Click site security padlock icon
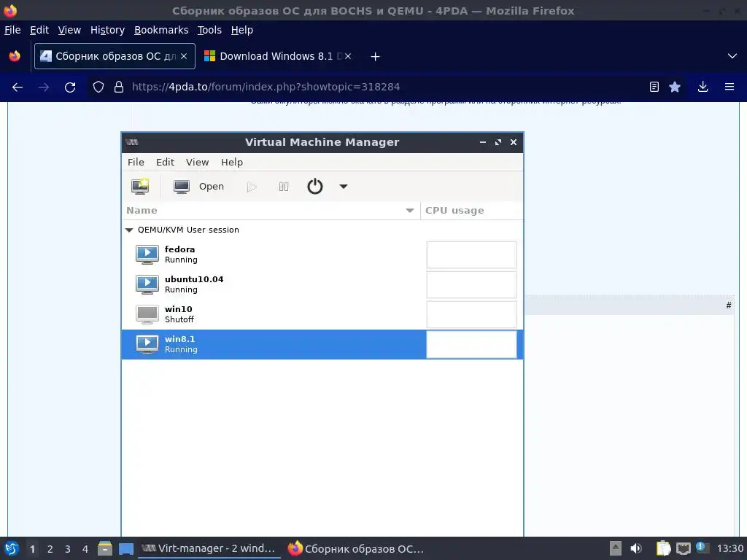The height and width of the screenshot is (560, 747). pyautogui.click(x=119, y=87)
